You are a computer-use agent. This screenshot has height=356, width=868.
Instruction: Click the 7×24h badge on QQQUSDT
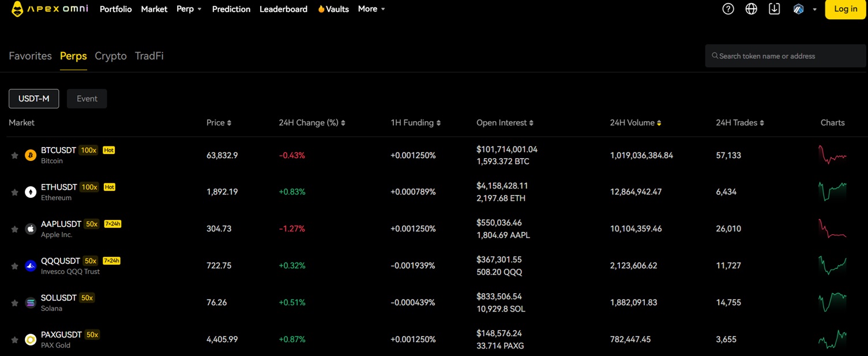[111, 261]
